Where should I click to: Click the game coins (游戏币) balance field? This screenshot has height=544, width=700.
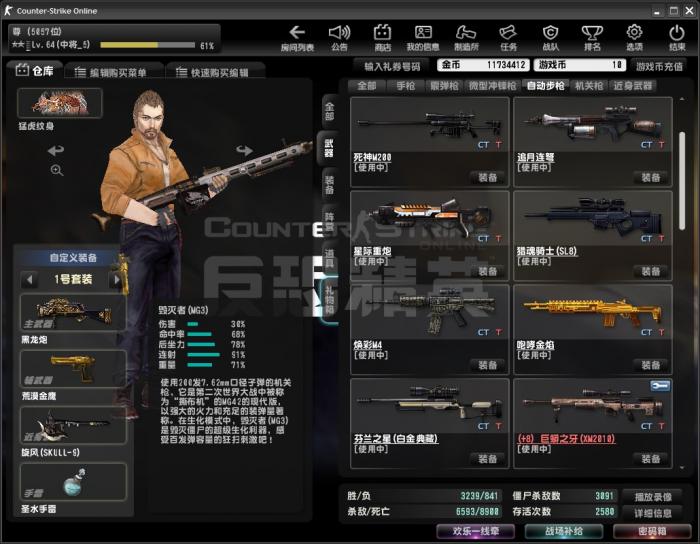[580, 65]
